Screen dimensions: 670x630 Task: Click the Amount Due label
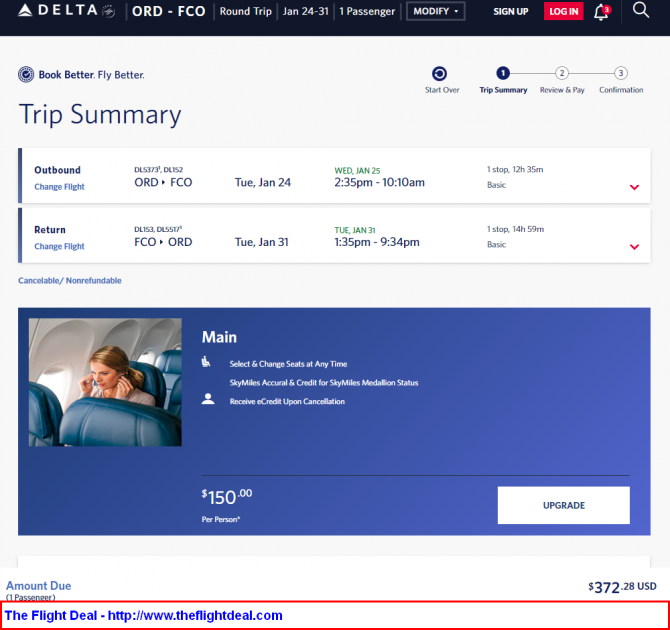point(38,586)
